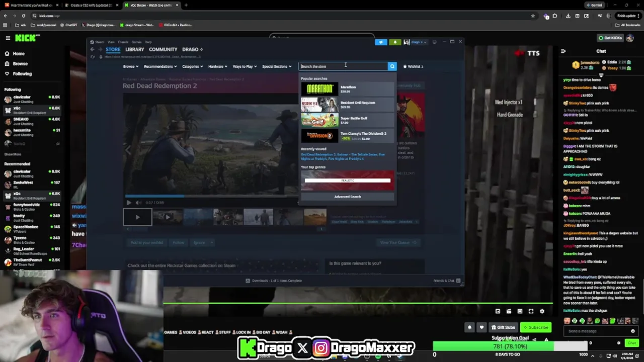Click Steam Big Picture display icon

434,42
